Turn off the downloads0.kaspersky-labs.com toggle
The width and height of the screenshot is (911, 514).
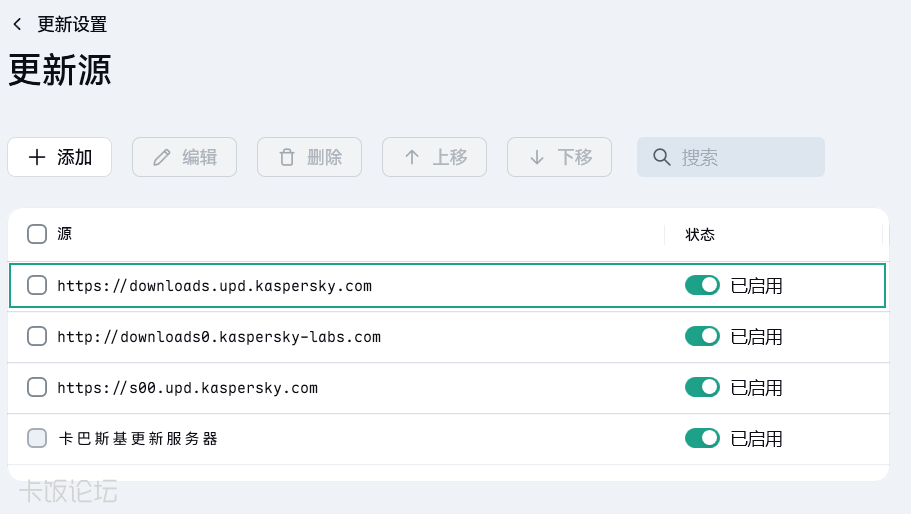[x=702, y=336]
